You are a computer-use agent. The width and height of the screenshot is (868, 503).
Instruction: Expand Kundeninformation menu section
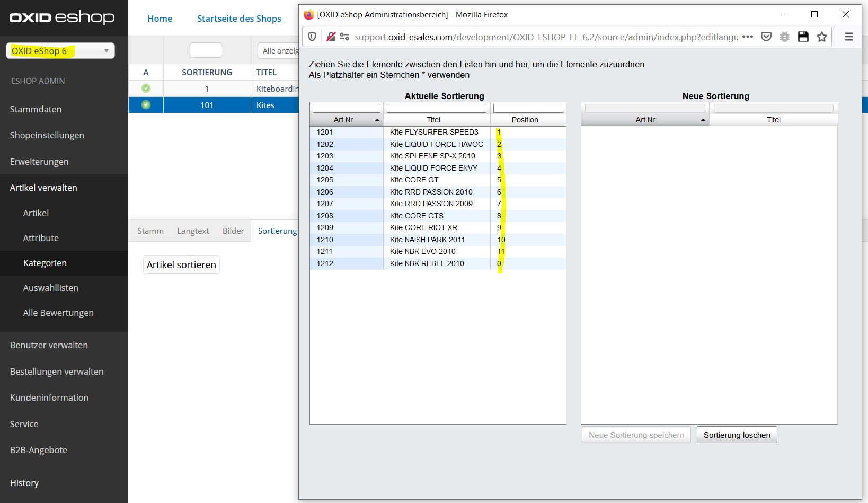pyautogui.click(x=49, y=398)
